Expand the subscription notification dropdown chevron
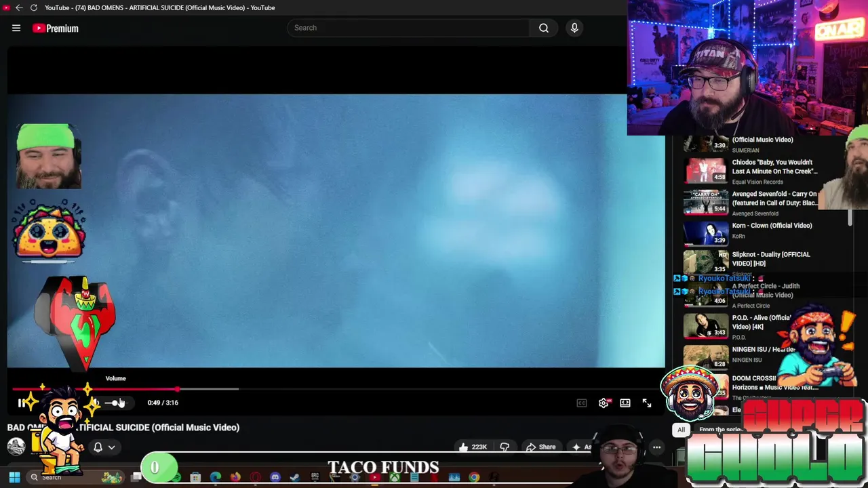The image size is (868, 488). point(111,447)
